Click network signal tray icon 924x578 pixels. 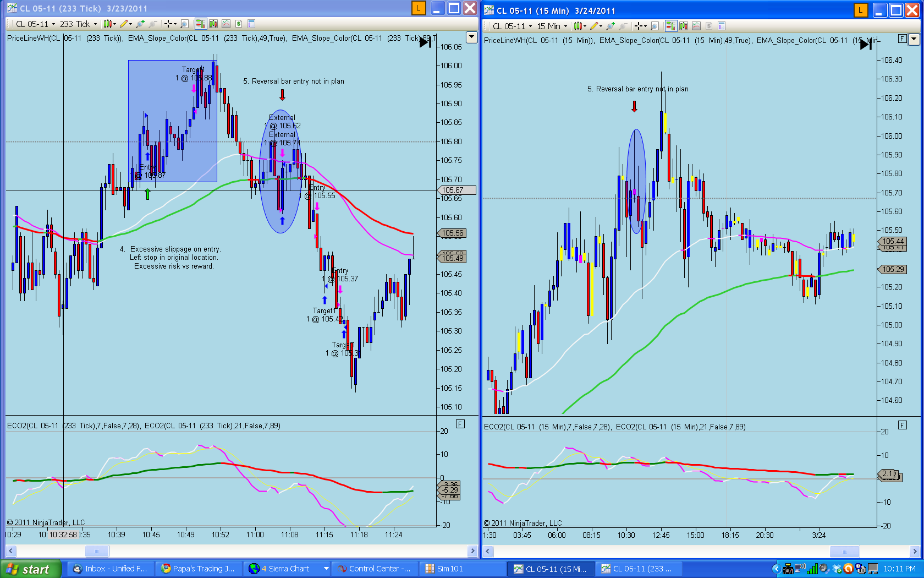click(x=812, y=569)
